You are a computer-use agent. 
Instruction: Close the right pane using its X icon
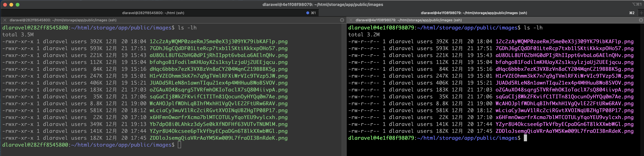click(351, 20)
